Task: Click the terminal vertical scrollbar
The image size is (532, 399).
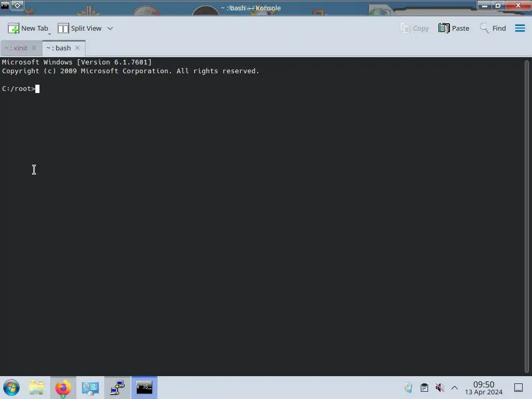Action: [527, 216]
